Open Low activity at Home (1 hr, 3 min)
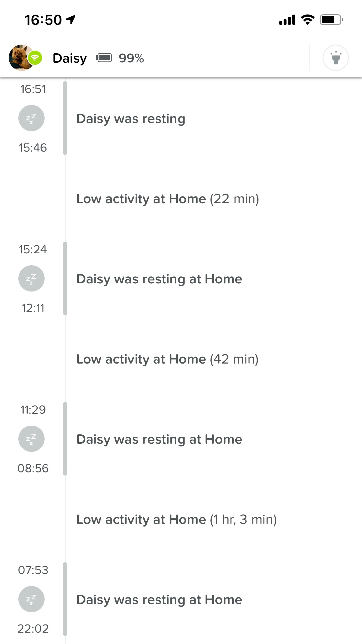 [176, 520]
